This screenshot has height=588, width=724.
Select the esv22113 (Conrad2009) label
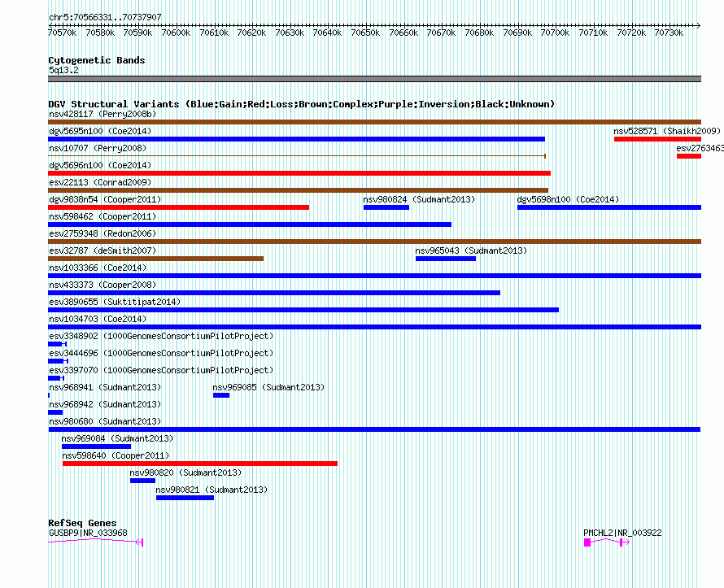pos(100,182)
